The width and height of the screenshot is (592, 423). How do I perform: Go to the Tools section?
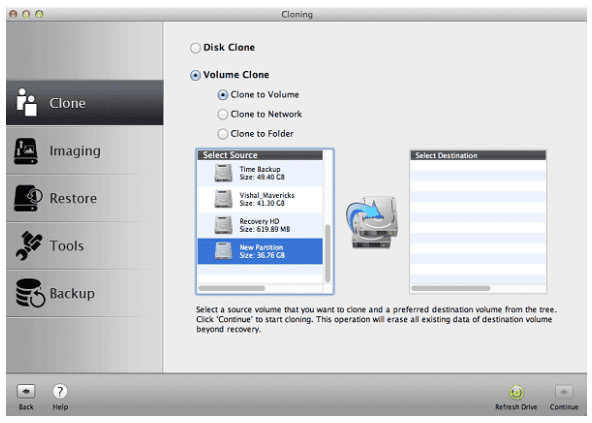coord(85,245)
